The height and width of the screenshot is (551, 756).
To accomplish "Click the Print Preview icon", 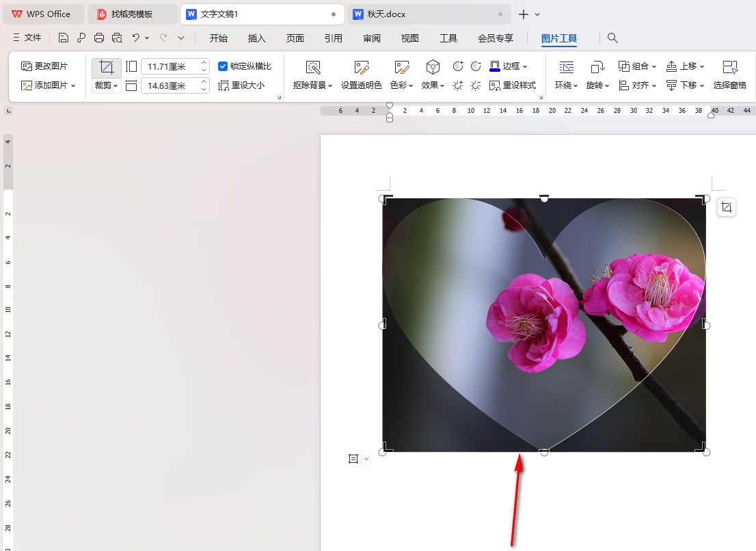I will click(117, 38).
